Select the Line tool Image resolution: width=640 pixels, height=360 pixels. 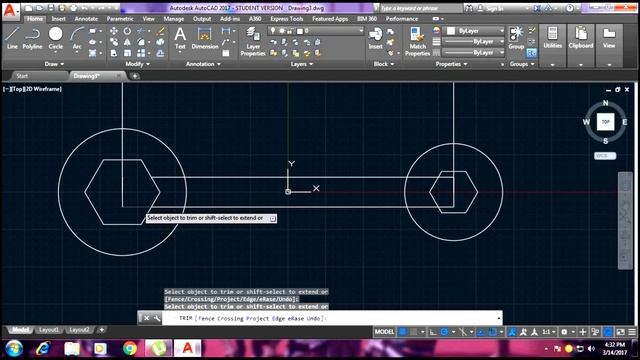click(x=12, y=38)
